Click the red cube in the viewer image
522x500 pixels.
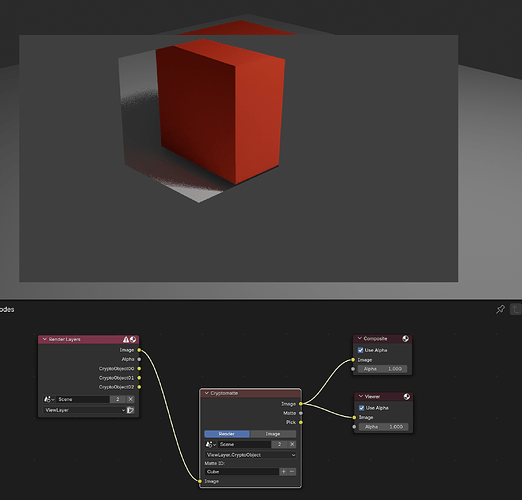click(220, 110)
